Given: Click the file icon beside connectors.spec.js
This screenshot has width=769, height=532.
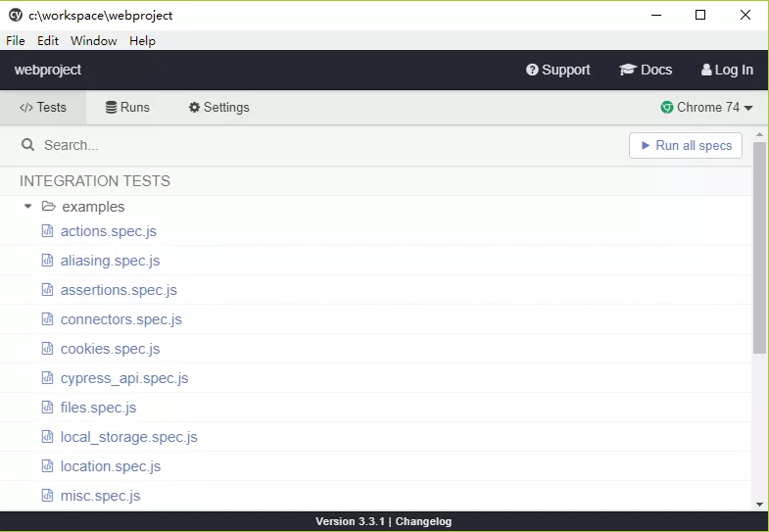Looking at the screenshot, I should (x=47, y=318).
